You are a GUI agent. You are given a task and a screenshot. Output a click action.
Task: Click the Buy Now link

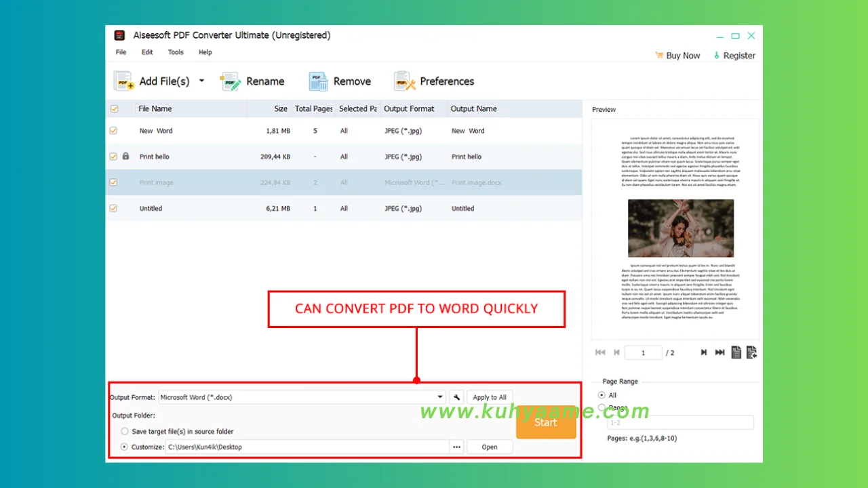click(683, 56)
